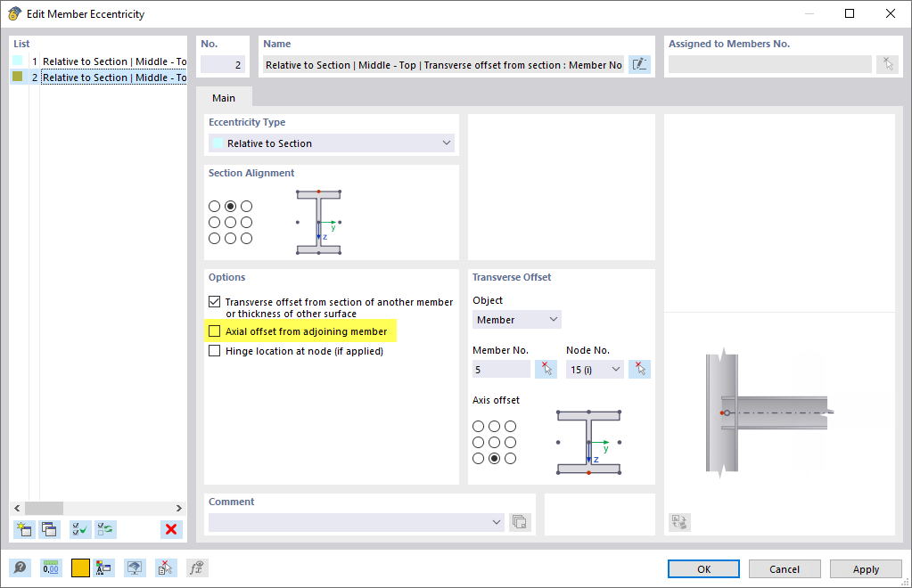Click the list scroll right arrow
The height and width of the screenshot is (588, 912).
tap(179, 508)
